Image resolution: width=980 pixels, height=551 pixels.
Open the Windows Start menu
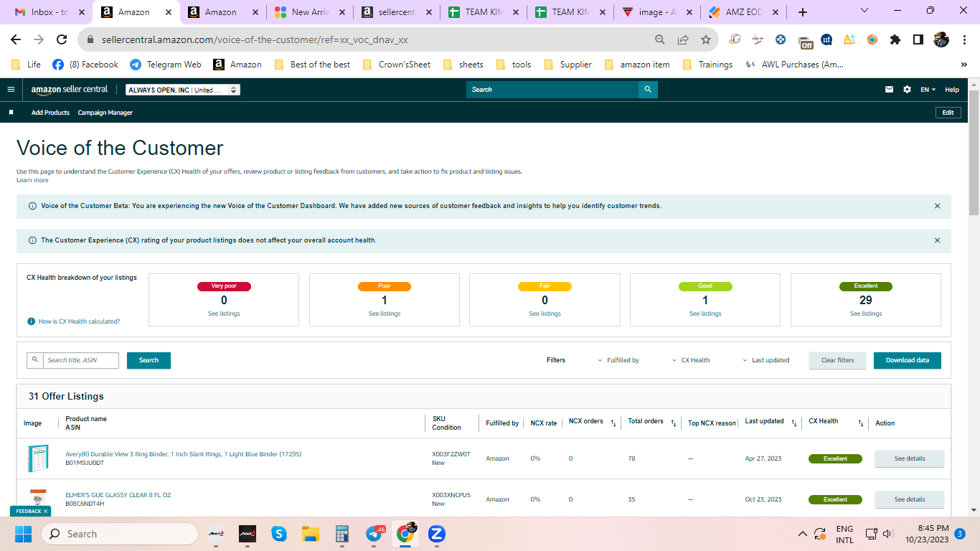[x=23, y=534]
